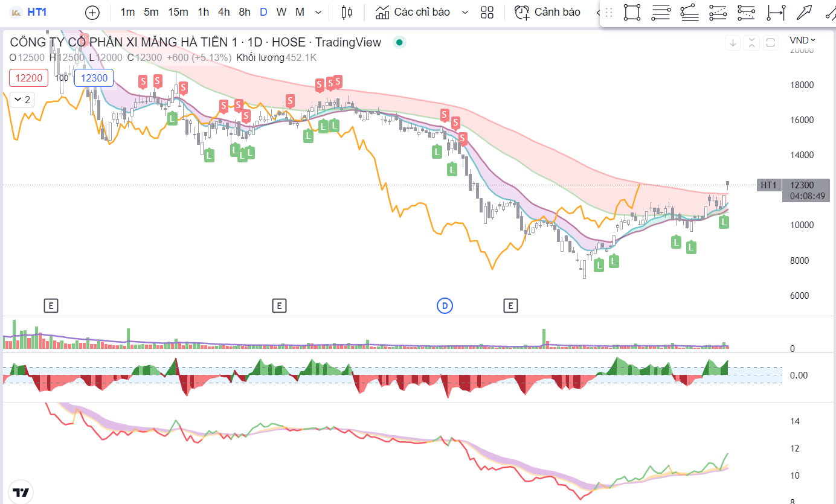Select the fifth tool with dashed diagonal going down
The width and height of the screenshot is (836, 504).
747,12
